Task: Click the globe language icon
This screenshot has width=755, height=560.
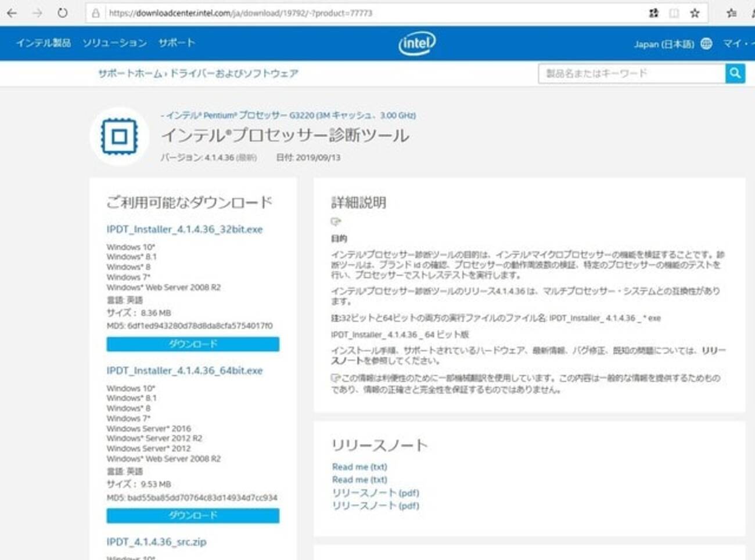Action: point(706,44)
